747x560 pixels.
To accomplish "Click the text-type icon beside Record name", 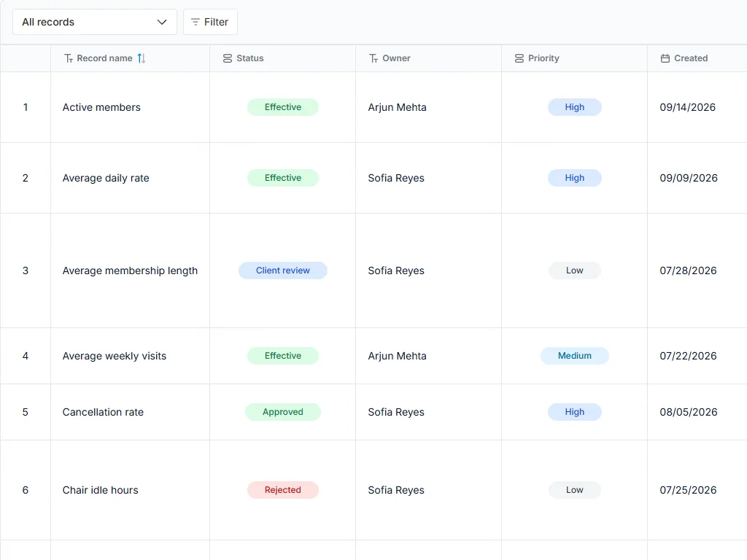I will (x=69, y=58).
